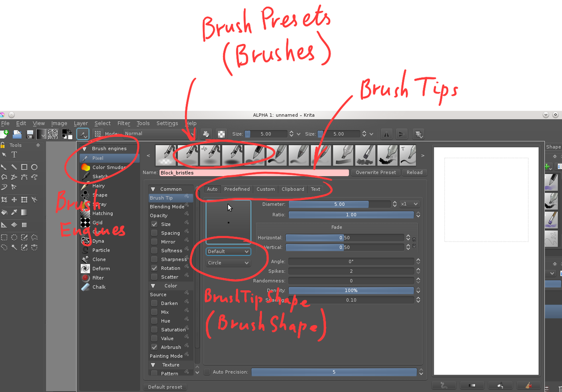The image size is (562, 392).
Task: Open the Default dropdown under the brush preview
Action: [x=229, y=251]
